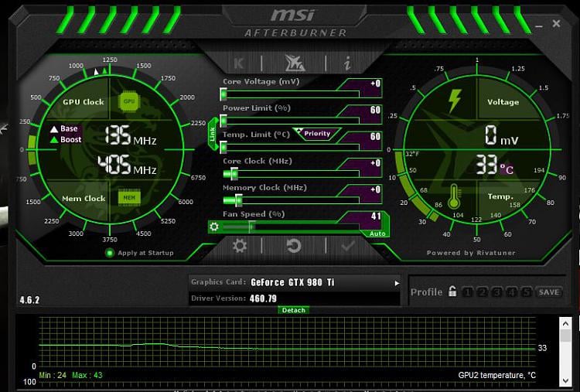Select profile slot 2
The image size is (580, 392).
pyautogui.click(x=483, y=292)
